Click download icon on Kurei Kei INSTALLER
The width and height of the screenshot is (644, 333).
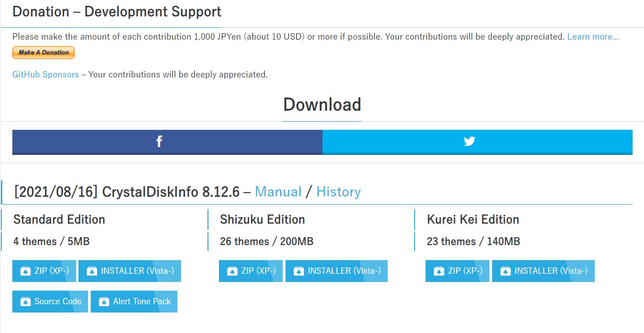point(505,272)
